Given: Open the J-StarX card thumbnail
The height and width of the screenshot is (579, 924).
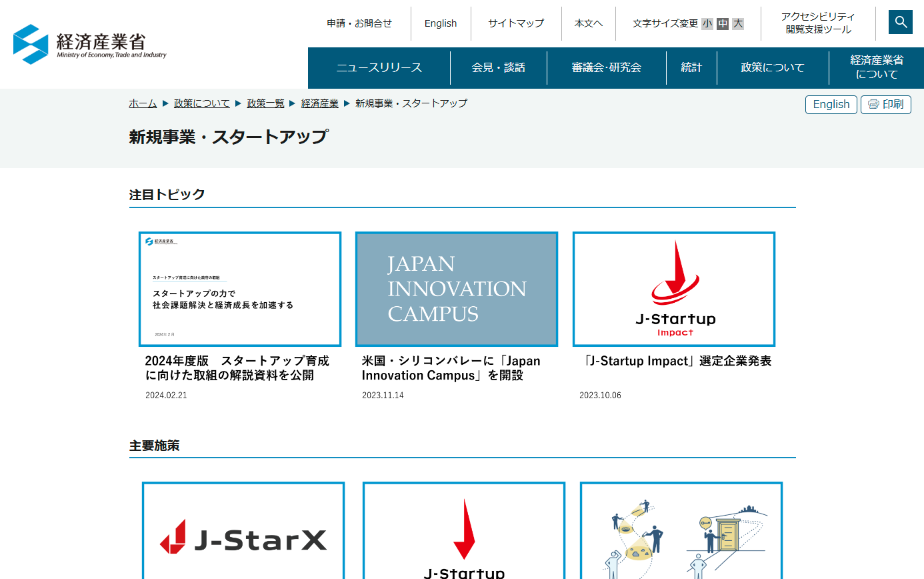Looking at the screenshot, I should point(243,530).
